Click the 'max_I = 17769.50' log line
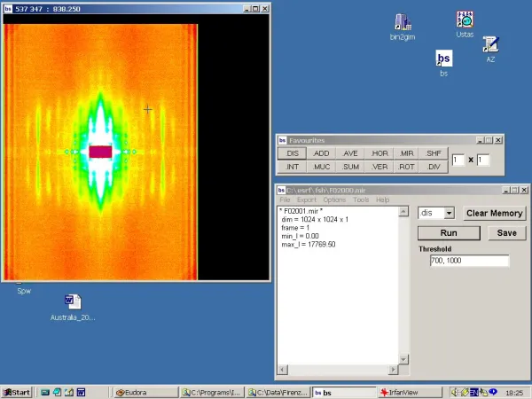 308,245
